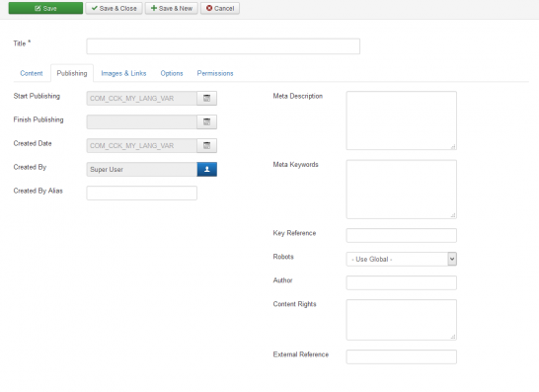
Task: Open calendar picker for Start Publishing
Action: 207,99
